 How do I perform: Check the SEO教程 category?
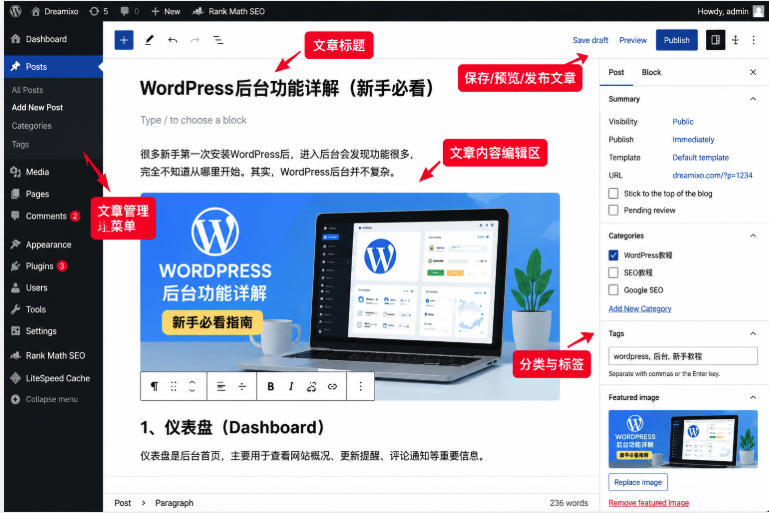pos(613,272)
